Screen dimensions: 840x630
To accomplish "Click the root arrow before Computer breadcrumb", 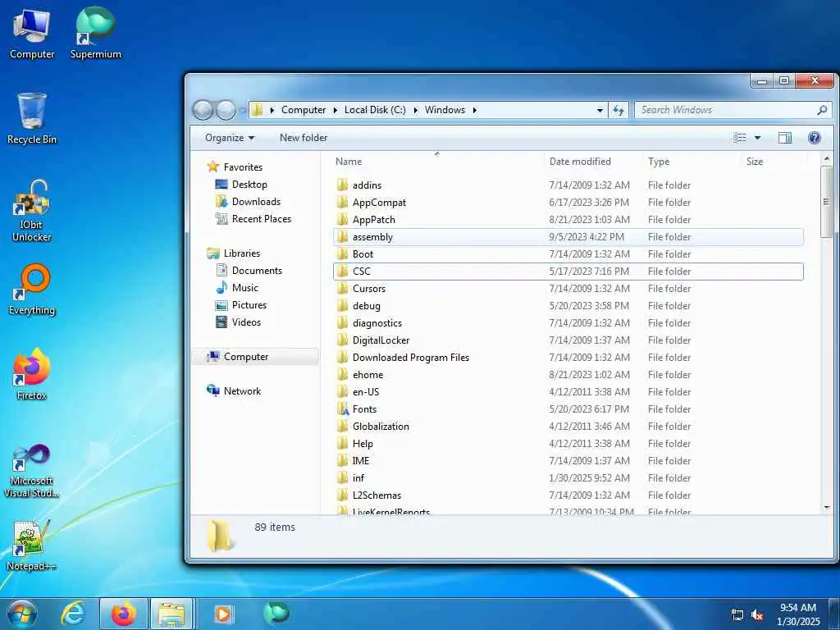I will click(272, 110).
